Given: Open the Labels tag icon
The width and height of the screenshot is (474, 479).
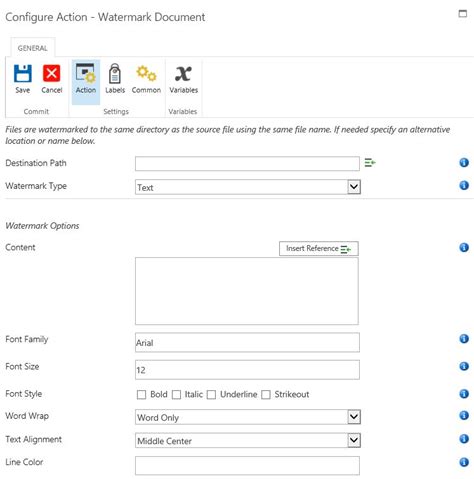Looking at the screenshot, I should 115,73.
